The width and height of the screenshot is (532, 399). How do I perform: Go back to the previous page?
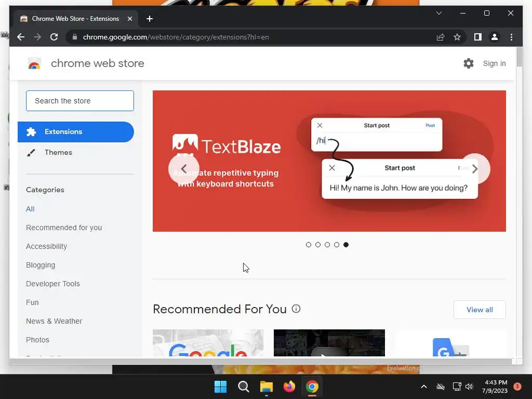point(21,37)
